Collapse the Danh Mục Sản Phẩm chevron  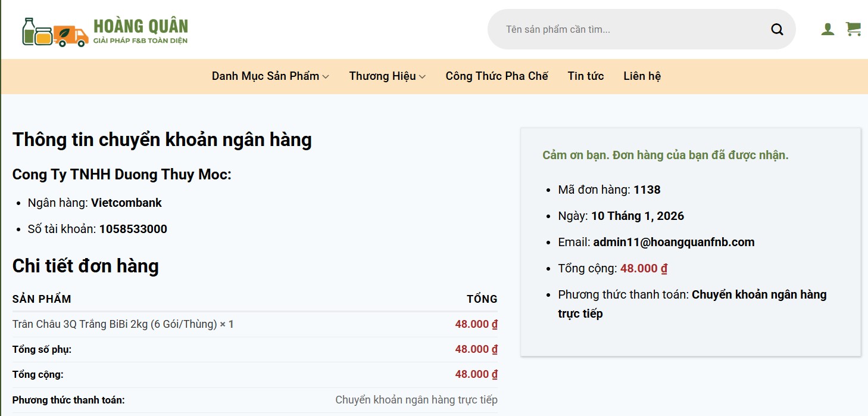(x=326, y=76)
